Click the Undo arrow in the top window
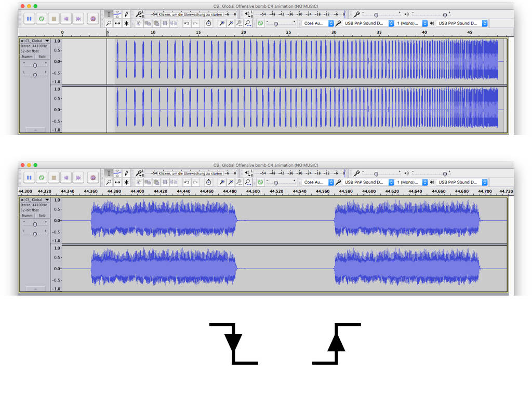This screenshot has height=399, width=532. (x=186, y=23)
